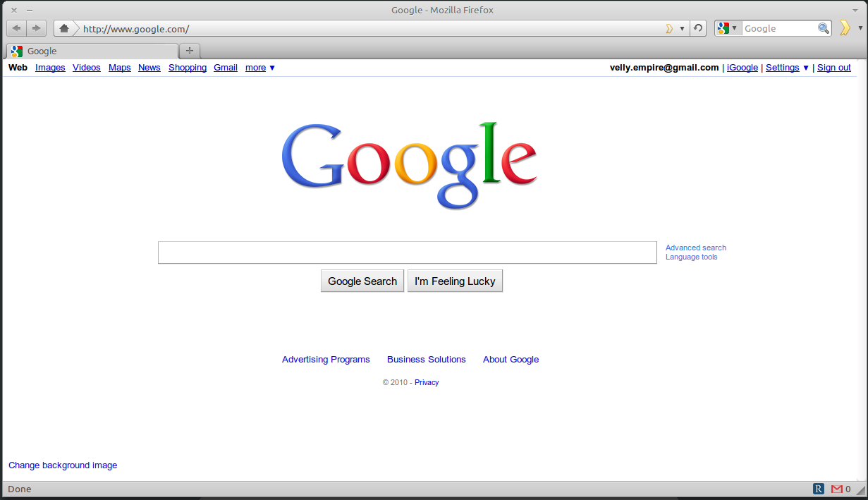
Task: Click the Google favicon on the tab
Action: (x=17, y=51)
